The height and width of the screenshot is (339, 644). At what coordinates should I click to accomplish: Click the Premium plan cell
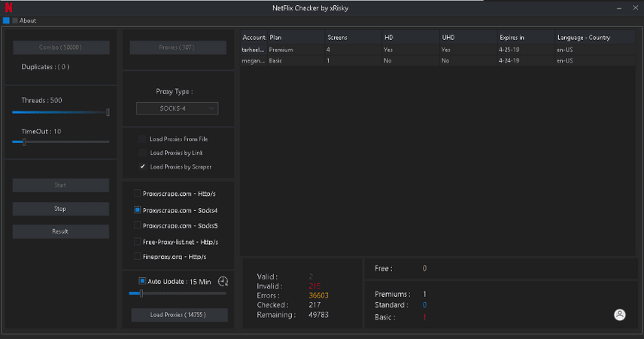[296, 50]
